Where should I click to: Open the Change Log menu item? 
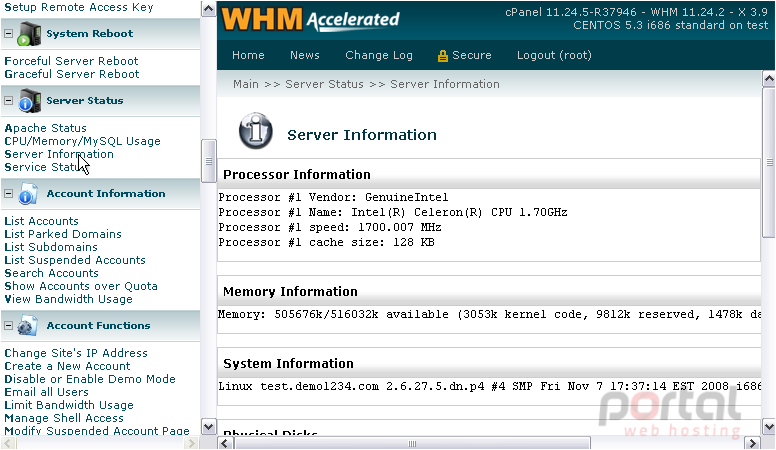pos(379,55)
